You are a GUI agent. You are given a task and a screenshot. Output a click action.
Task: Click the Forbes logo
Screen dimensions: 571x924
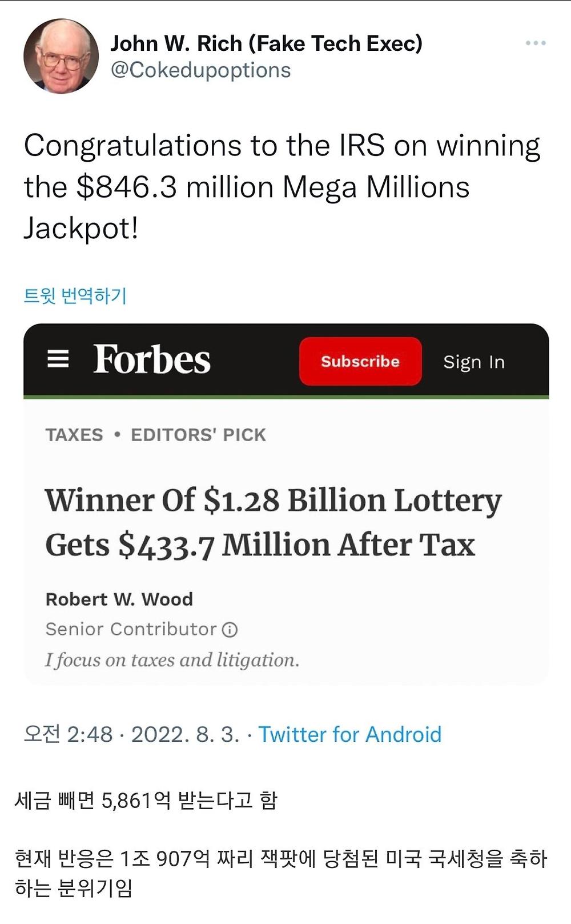[x=152, y=359]
